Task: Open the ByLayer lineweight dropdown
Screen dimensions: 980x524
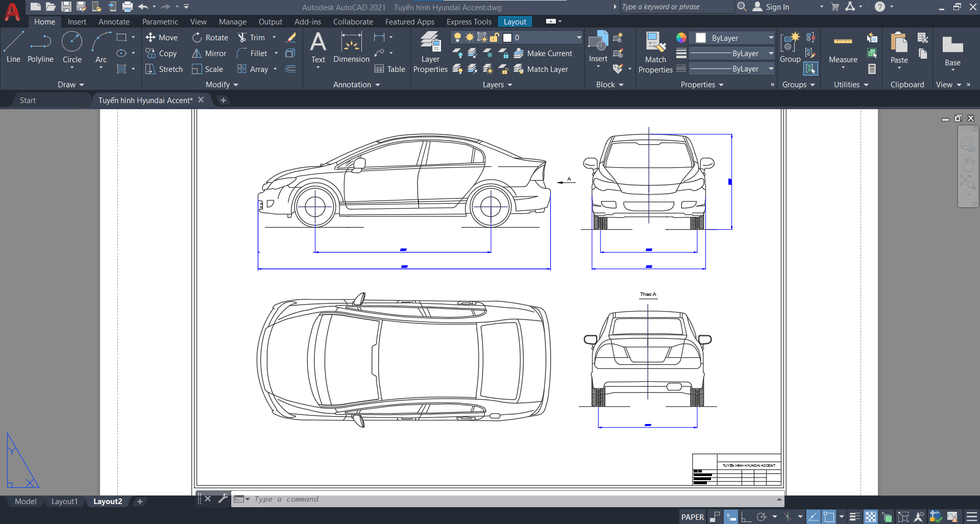Action: [732, 54]
